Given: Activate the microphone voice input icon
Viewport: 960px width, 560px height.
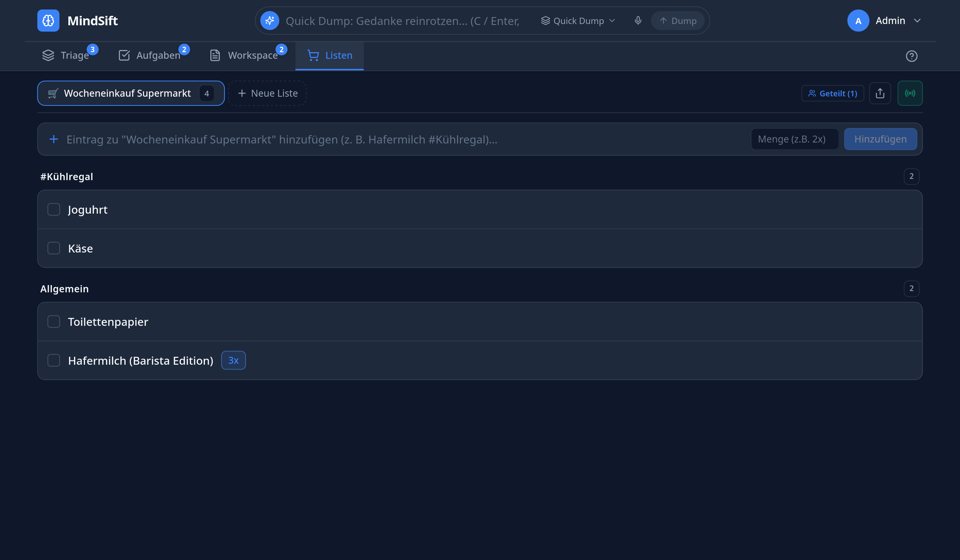Looking at the screenshot, I should 638,21.
